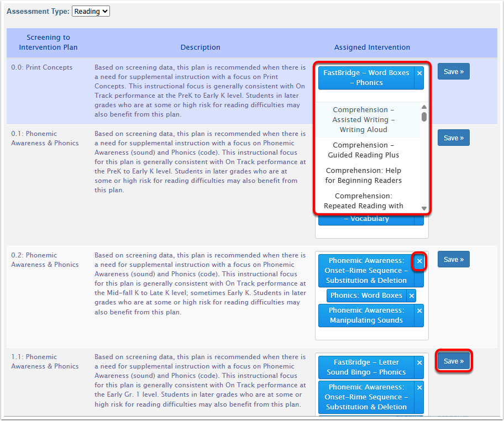Open the Assessment Type Reading dropdown
Screen dimensions: 504x421
(x=91, y=11)
